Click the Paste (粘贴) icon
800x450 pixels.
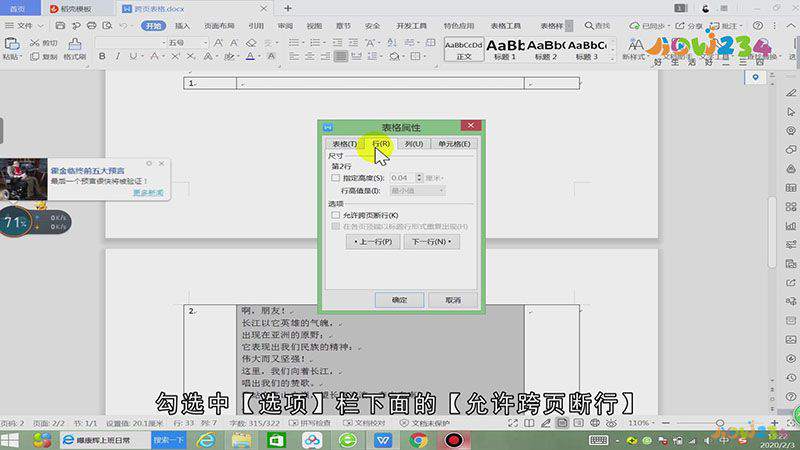pyautogui.click(x=11, y=44)
